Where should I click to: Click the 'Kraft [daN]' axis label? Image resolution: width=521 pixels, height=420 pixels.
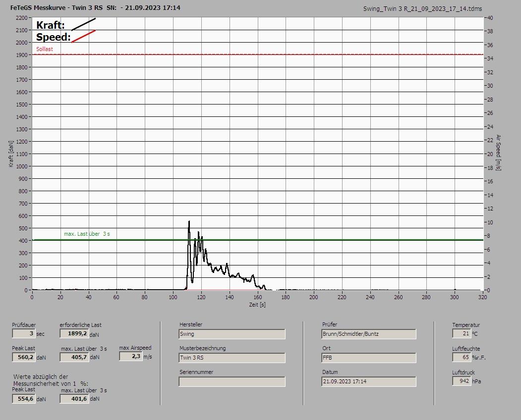point(11,154)
